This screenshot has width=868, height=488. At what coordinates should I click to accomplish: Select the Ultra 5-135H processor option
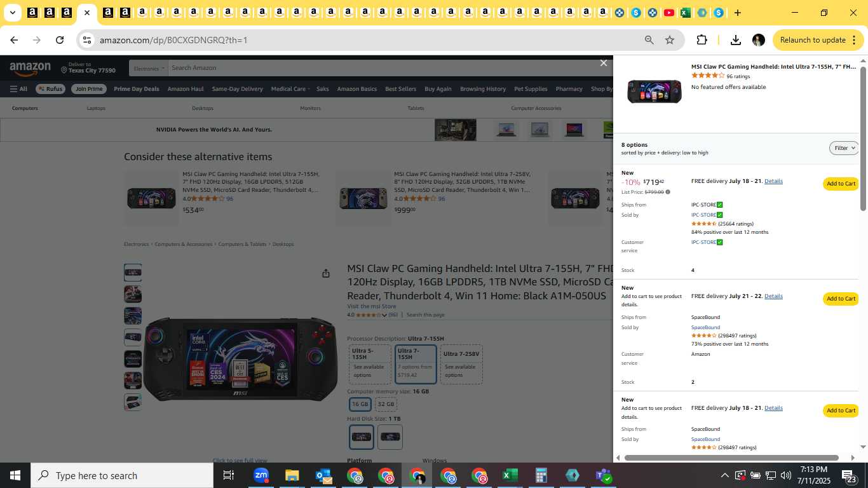tap(370, 364)
